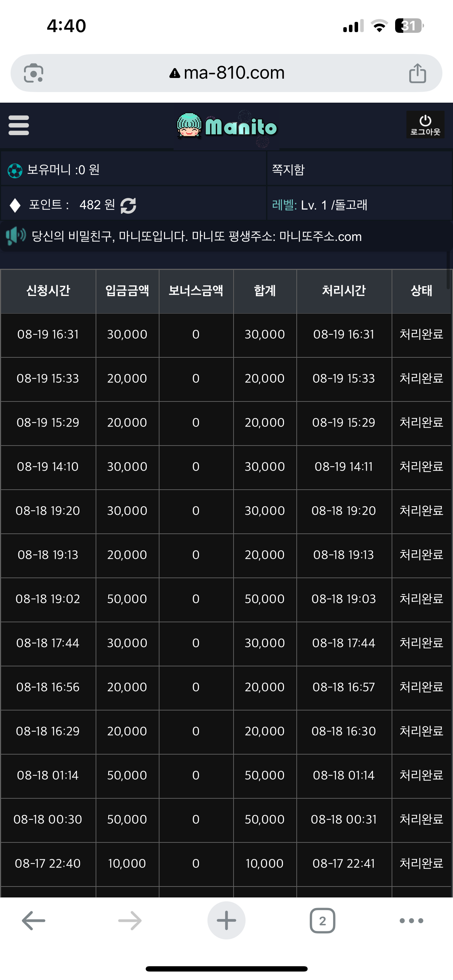453x980 pixels.
Task: Tap the 레벨 Lv. 1 돌고래 label
Action: click(320, 205)
